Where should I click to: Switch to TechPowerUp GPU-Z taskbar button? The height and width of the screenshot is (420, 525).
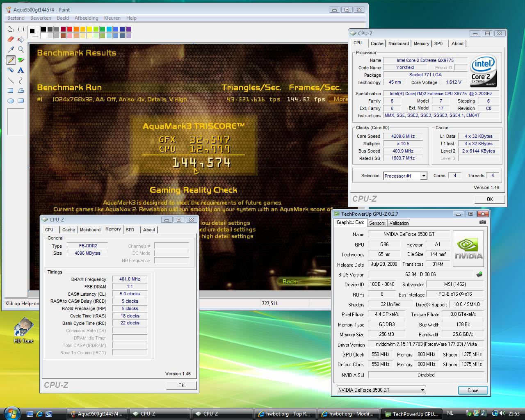click(x=411, y=414)
